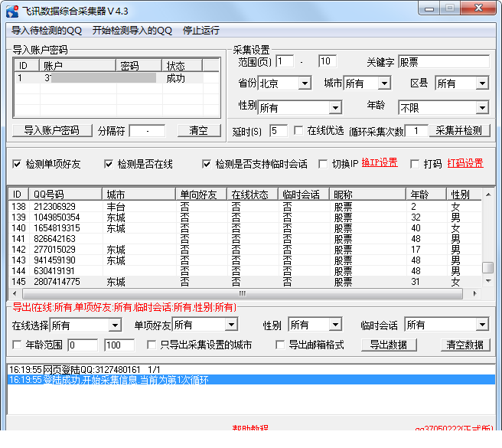This screenshot has height=448, width=502.
Task: Click the minimum age field showing 0
Action: pos(83,345)
